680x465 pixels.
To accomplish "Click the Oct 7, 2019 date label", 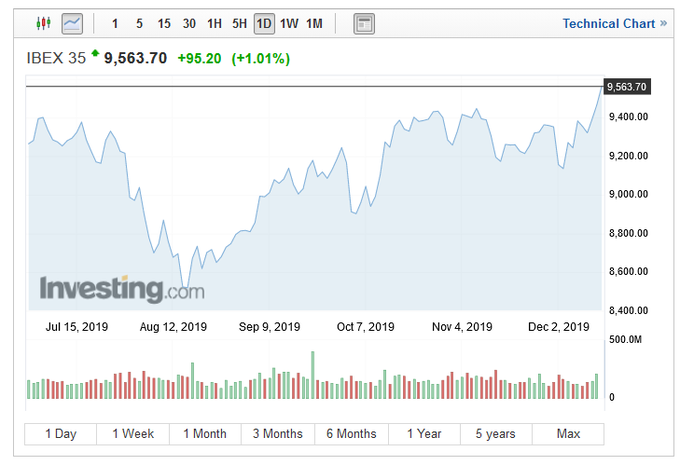I will coord(366,327).
